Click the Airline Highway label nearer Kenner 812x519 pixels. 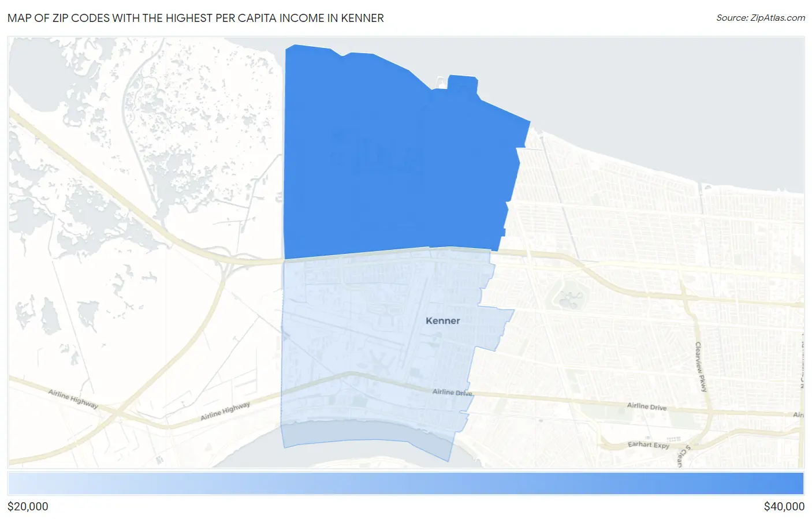[x=225, y=411]
